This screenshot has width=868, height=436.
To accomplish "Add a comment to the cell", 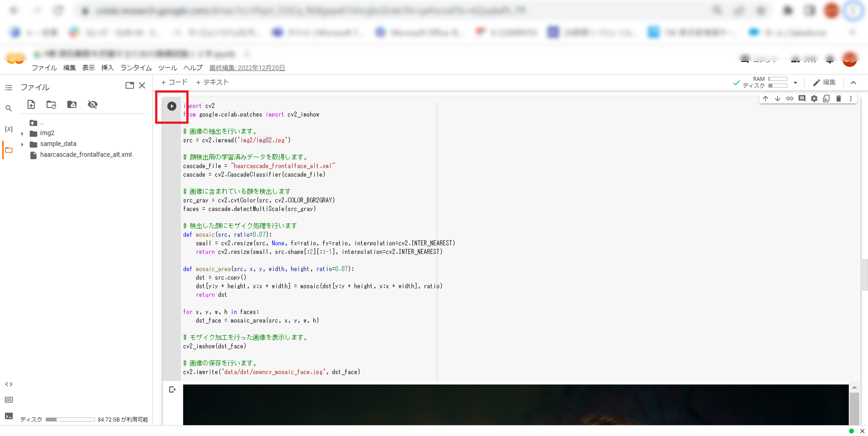I will (802, 98).
